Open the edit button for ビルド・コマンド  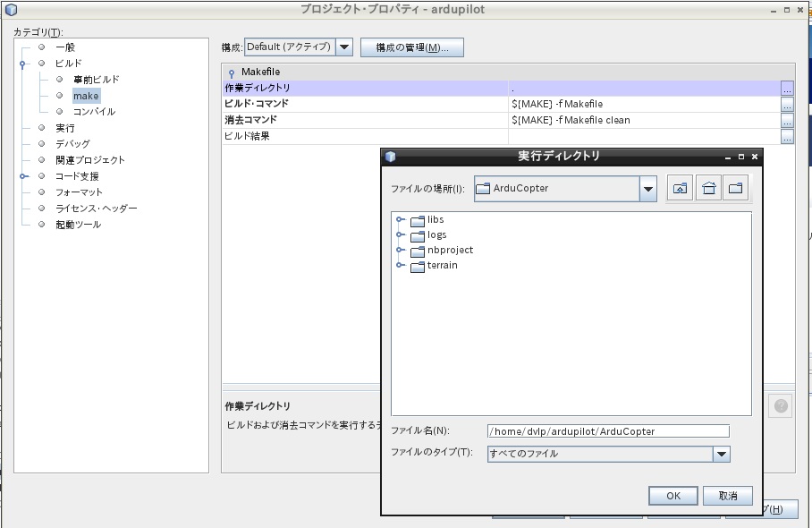point(787,105)
